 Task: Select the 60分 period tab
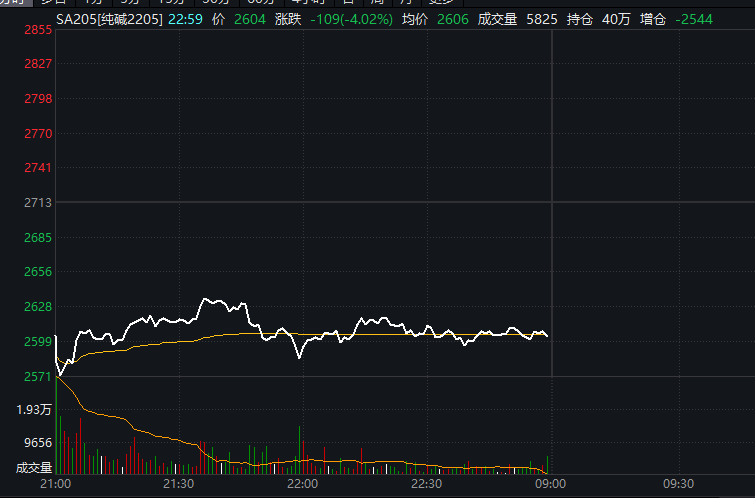pyautogui.click(x=260, y=3)
